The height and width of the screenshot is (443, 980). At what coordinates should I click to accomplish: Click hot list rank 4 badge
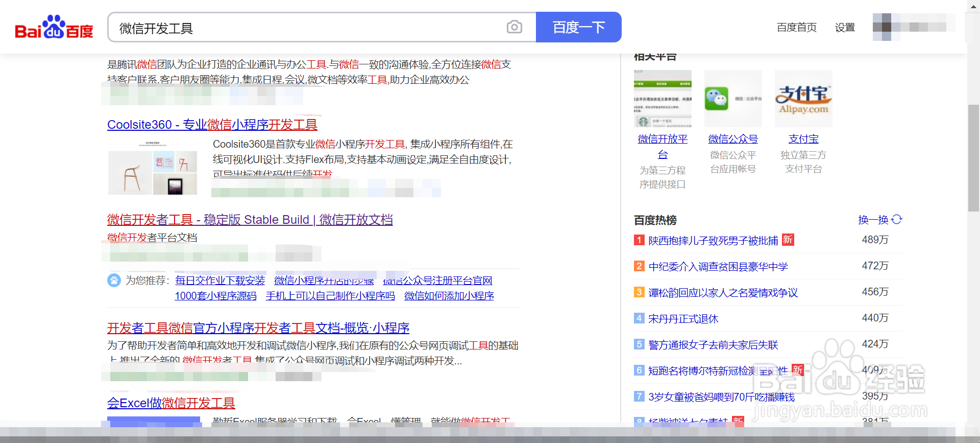(639, 318)
